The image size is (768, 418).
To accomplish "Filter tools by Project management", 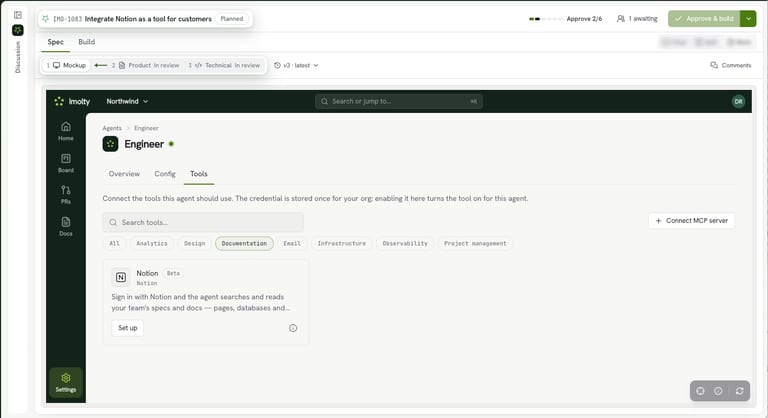I will (x=475, y=244).
